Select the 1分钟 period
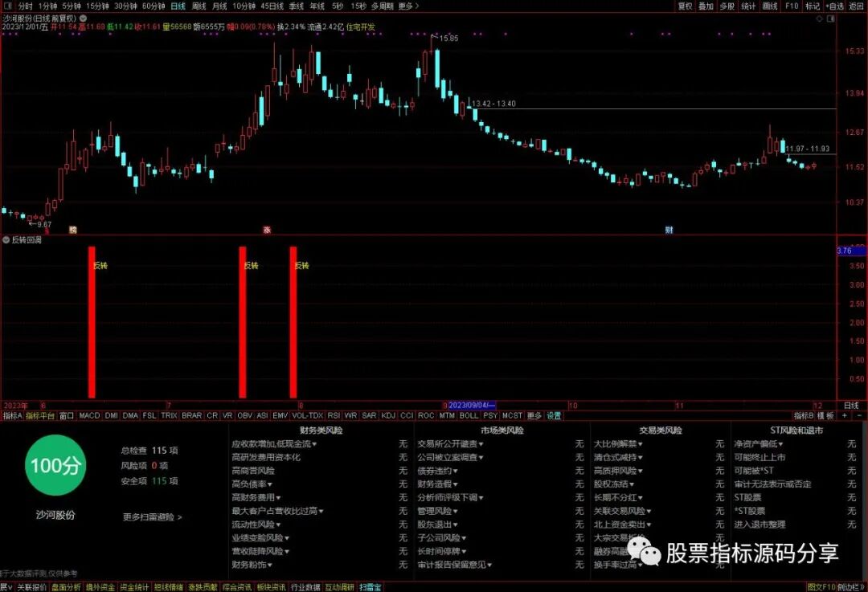Screen dimensions: 868x592 click(47, 6)
